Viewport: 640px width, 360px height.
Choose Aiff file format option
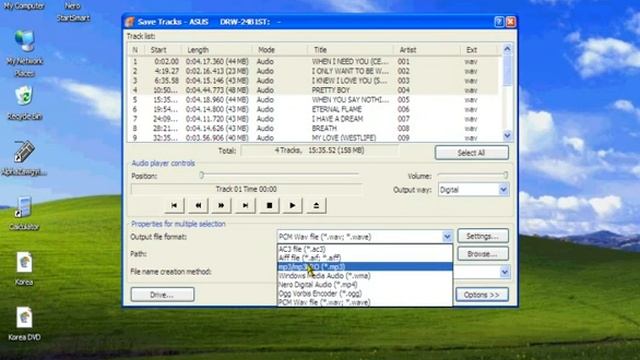coord(364,258)
